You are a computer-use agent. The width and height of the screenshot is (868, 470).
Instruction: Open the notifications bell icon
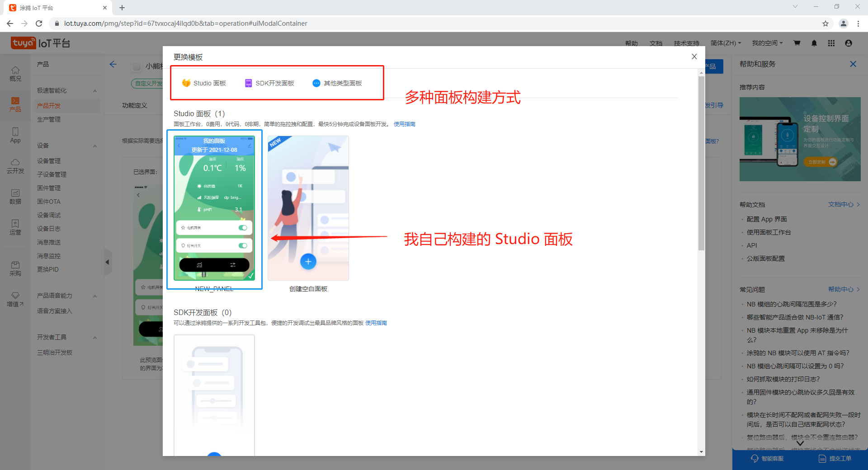pyautogui.click(x=814, y=43)
